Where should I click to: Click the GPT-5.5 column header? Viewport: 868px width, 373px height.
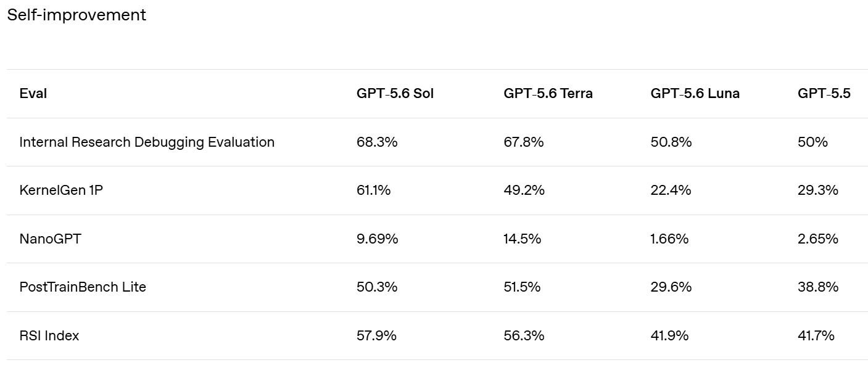click(x=824, y=94)
